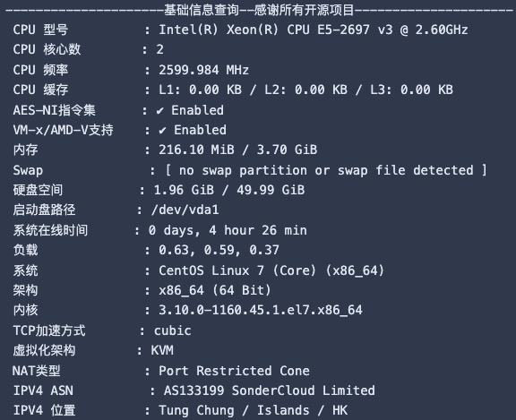Click the boot disk path /dev/vda1

tap(185, 210)
